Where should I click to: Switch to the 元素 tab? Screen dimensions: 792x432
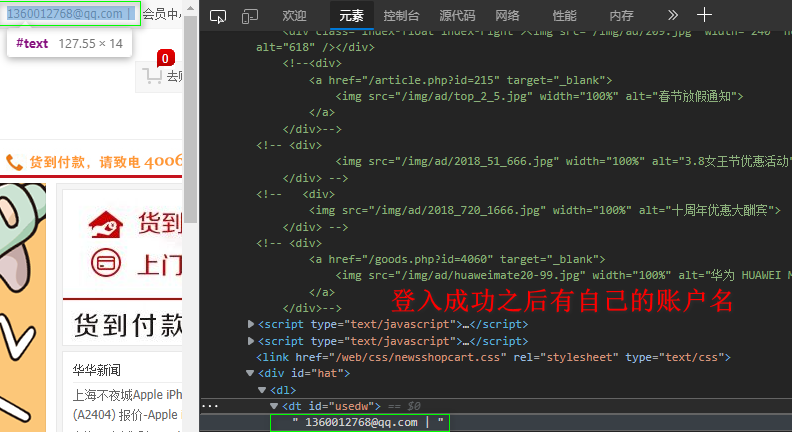(351, 16)
